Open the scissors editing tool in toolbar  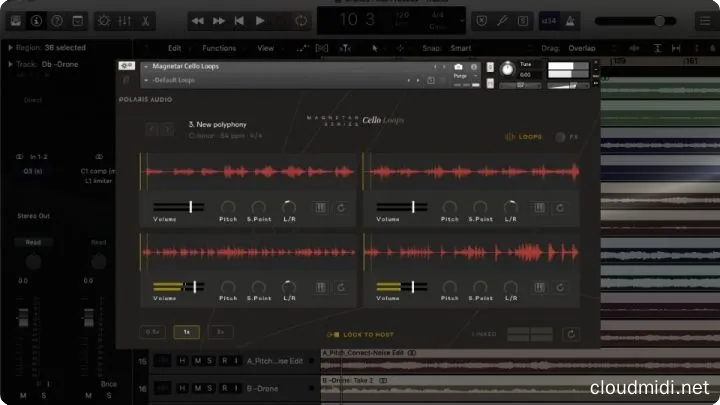[146, 20]
